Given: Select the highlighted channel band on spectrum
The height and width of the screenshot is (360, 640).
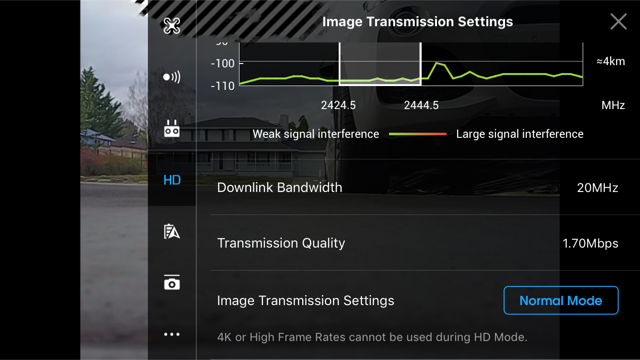Looking at the screenshot, I should [x=380, y=63].
